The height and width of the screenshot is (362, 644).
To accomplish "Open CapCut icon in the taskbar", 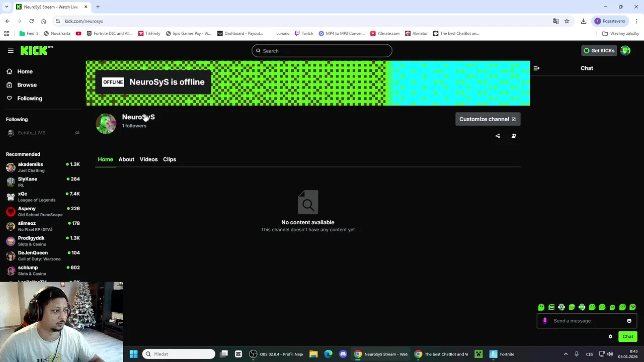I will tap(238, 354).
